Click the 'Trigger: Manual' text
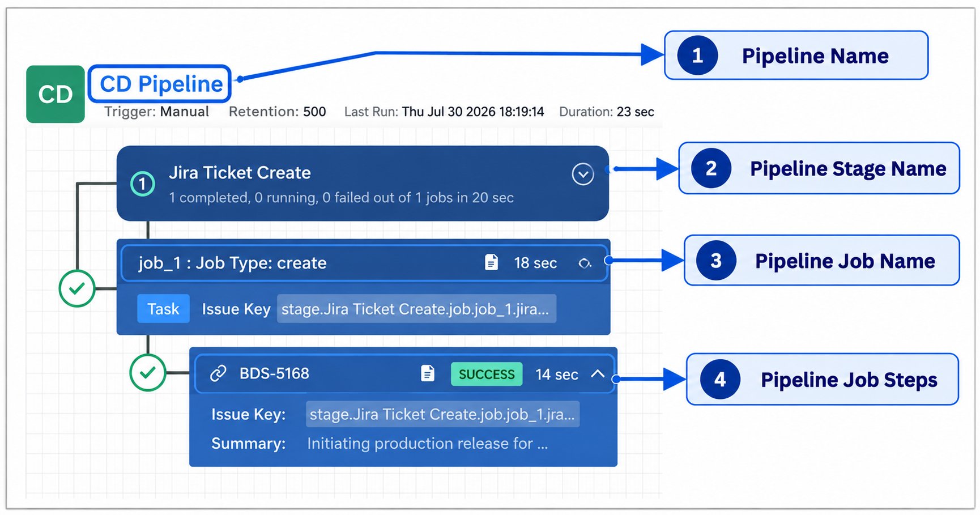 156,112
